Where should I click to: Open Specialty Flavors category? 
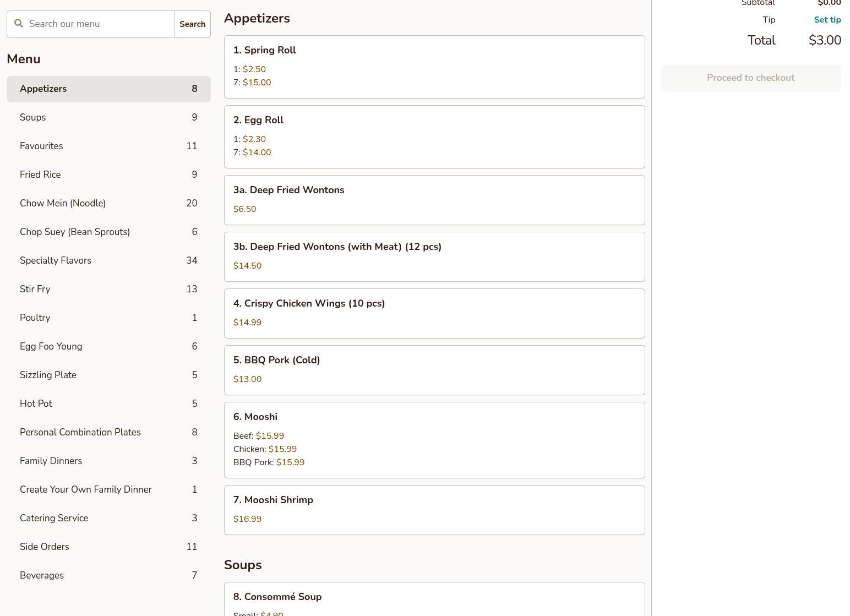pyautogui.click(x=108, y=260)
